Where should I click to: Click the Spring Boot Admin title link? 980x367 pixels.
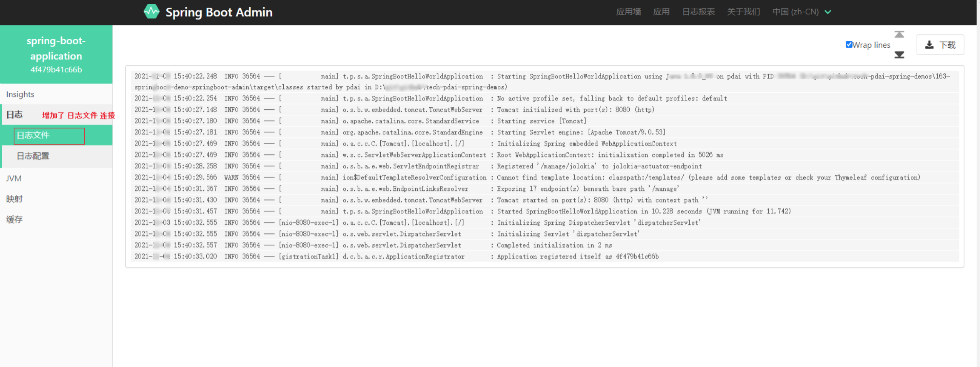pyautogui.click(x=219, y=12)
